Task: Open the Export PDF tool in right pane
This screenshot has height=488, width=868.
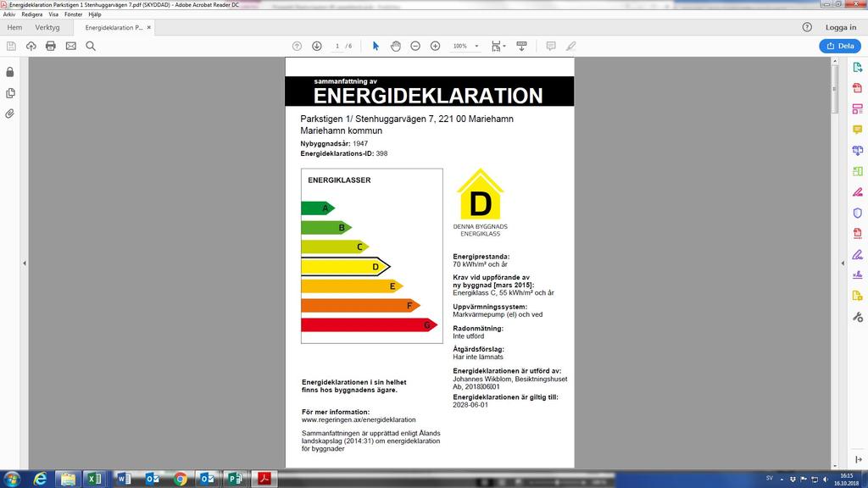Action: (858, 67)
